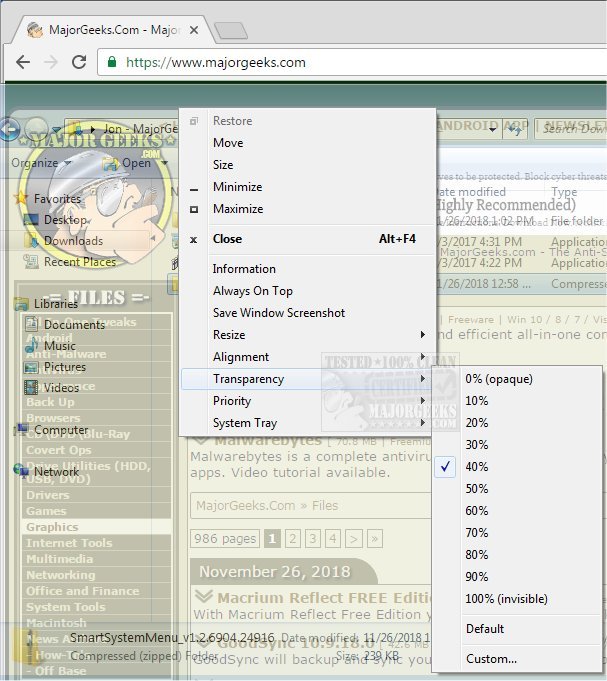
Task: Click the next page > link
Action: 354,539
